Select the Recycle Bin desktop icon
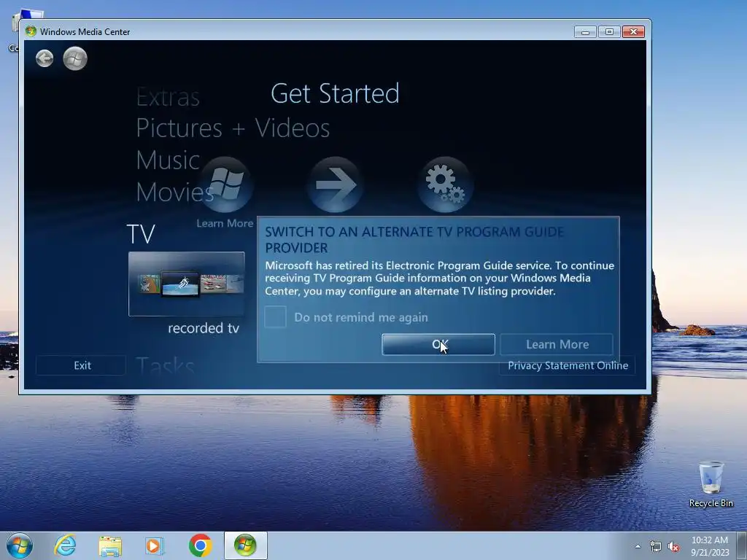Screen dimensions: 747x560 click(x=711, y=485)
